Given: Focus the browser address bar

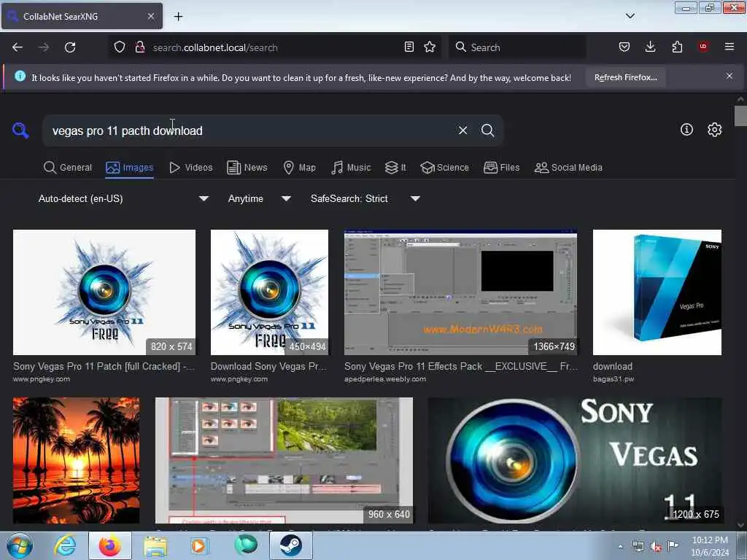Looking at the screenshot, I should coord(274,47).
